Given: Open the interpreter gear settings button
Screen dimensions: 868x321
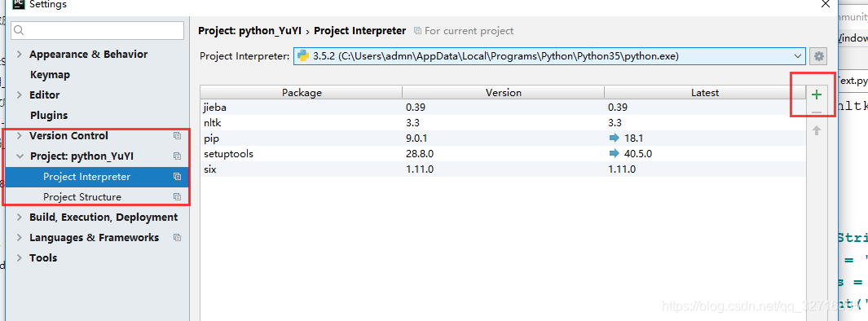Looking at the screenshot, I should 819,56.
